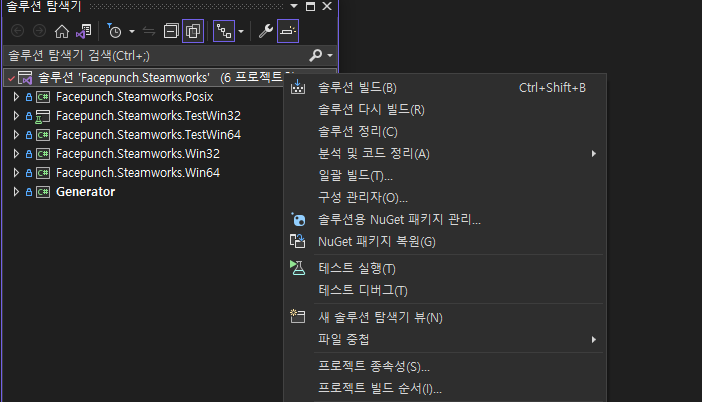Screen dimensions: 702x402
Task: Open pending changes filter dropdown arrow
Action: pyautogui.click(x=132, y=31)
